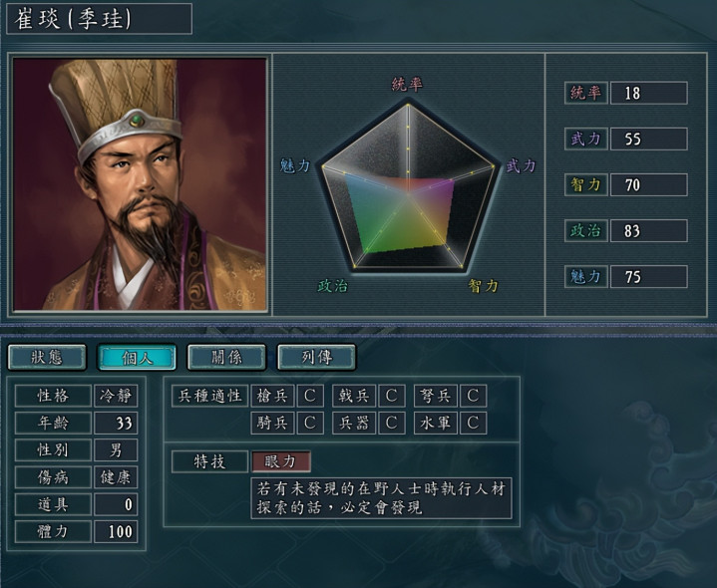Open the 列傳 biography tab
The image size is (717, 588).
pyautogui.click(x=316, y=357)
